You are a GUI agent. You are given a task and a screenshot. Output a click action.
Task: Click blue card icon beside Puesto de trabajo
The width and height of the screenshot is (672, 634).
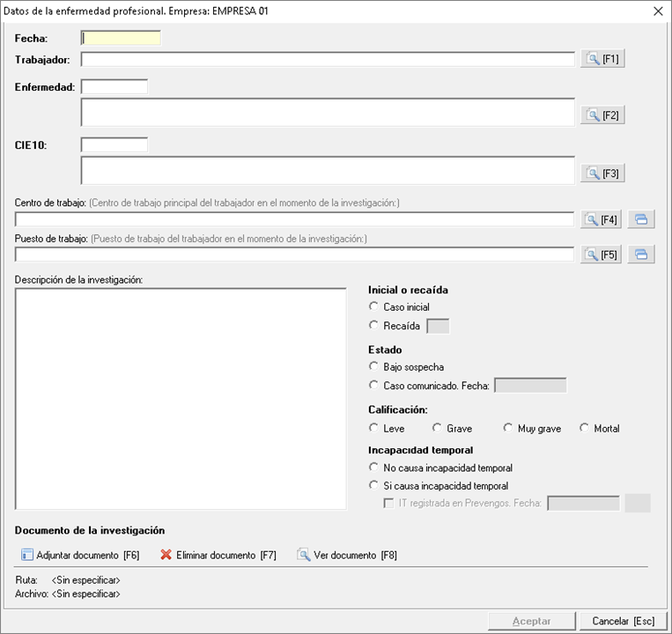point(641,254)
